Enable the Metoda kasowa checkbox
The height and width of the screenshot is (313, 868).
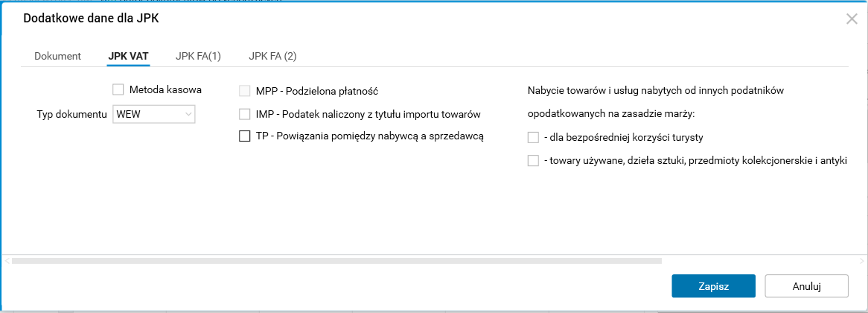point(118,90)
